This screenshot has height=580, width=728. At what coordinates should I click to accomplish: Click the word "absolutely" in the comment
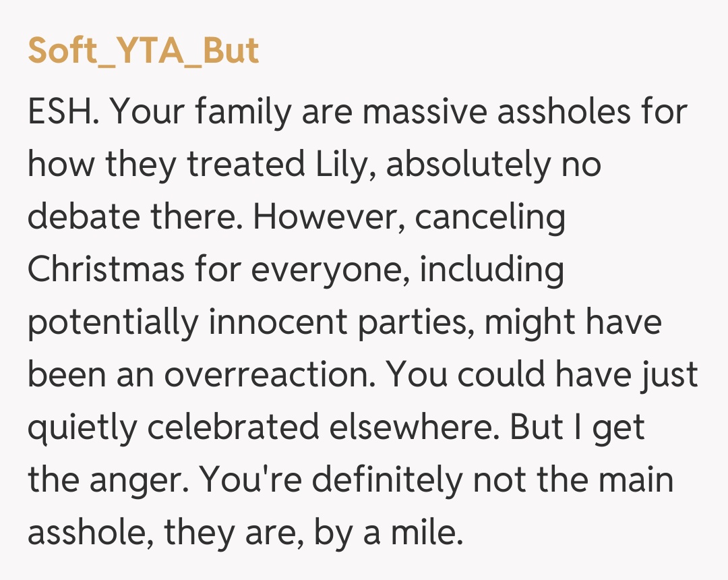pos(466,165)
